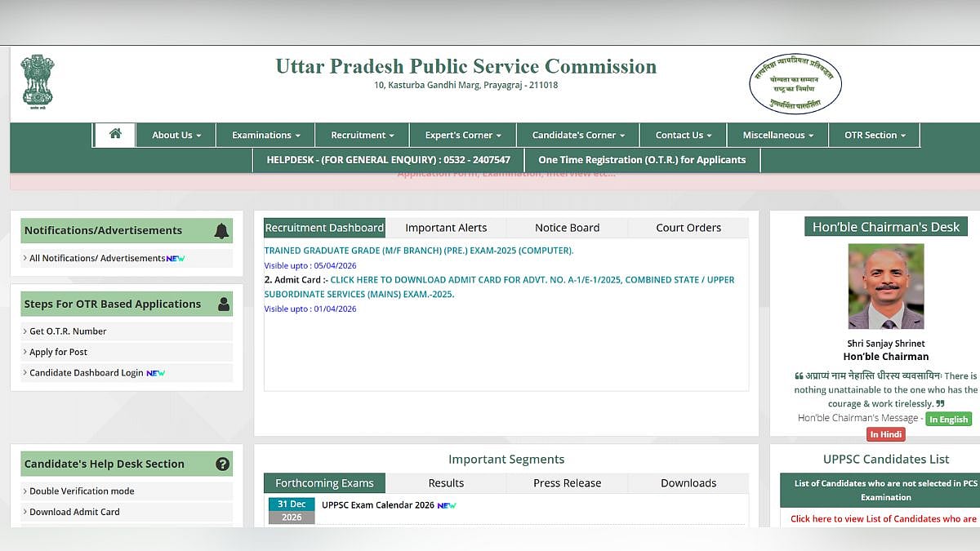This screenshot has height=551, width=980.
Task: Open the Results tab in Important Segments
Action: 446,483
